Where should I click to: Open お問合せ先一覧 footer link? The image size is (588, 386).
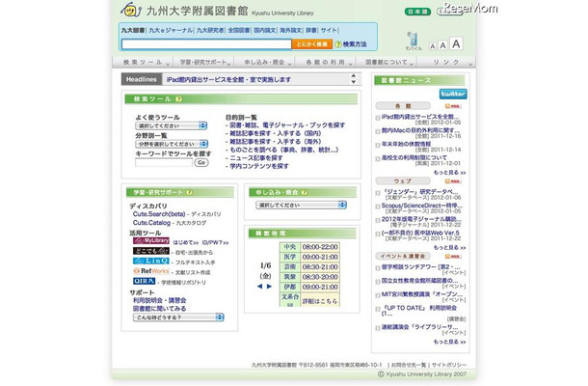(409, 365)
